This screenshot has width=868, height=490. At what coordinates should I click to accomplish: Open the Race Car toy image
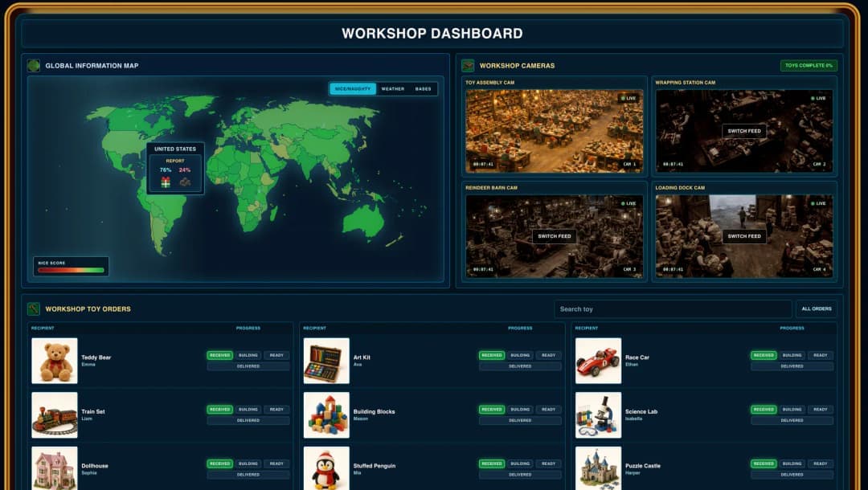[599, 361]
